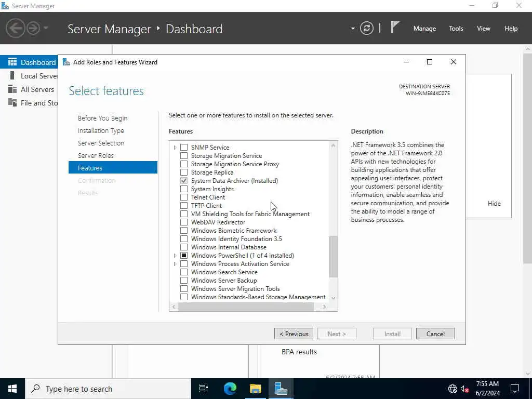Click the back navigation arrow in Server Manager

(15, 28)
